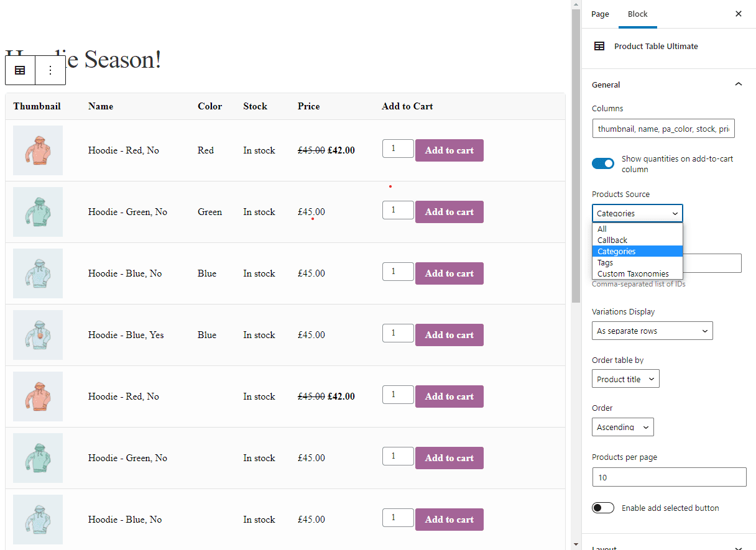The width and height of the screenshot is (756, 550).
Task: Click the 'Green' color cell
Action: pyautogui.click(x=210, y=212)
